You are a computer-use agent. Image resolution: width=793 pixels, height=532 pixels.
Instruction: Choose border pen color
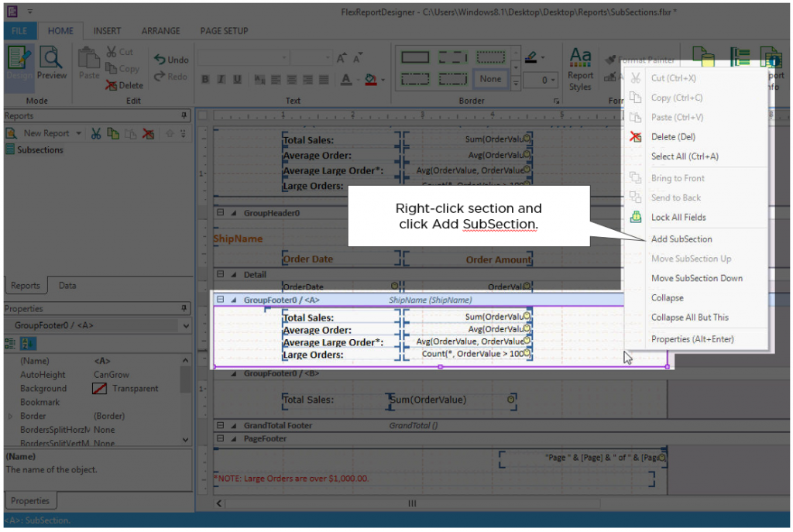tap(530, 57)
